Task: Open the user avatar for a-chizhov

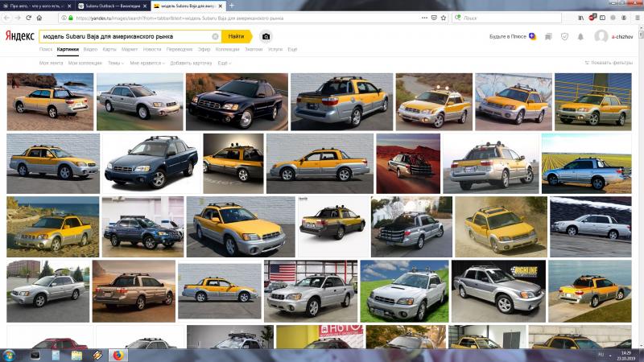Action: point(601,36)
